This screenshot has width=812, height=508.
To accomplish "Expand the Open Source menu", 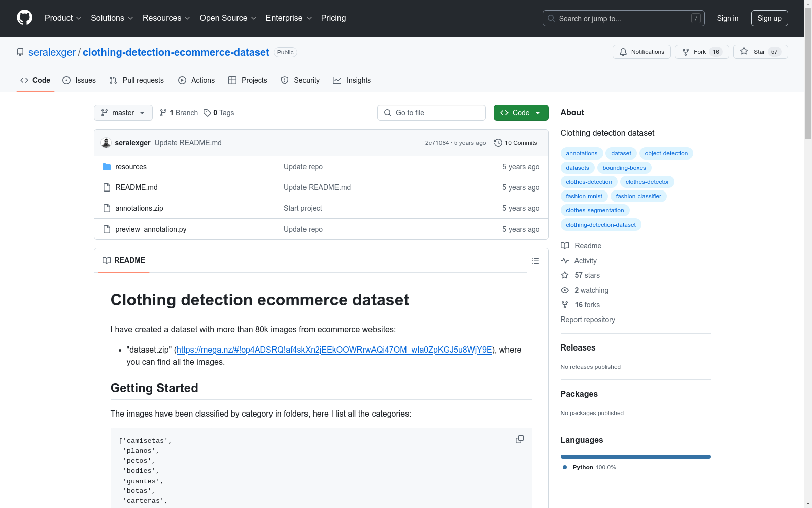I will (228, 18).
